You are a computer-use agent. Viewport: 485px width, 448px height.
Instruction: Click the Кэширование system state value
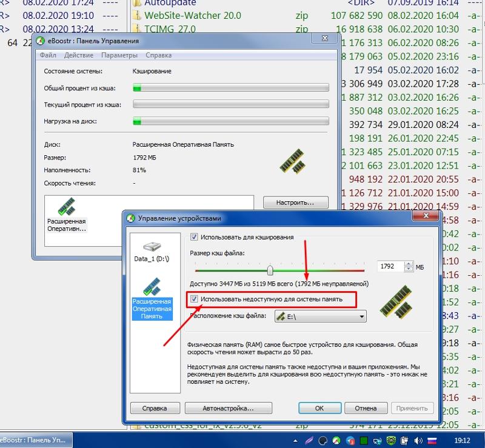tap(152, 71)
